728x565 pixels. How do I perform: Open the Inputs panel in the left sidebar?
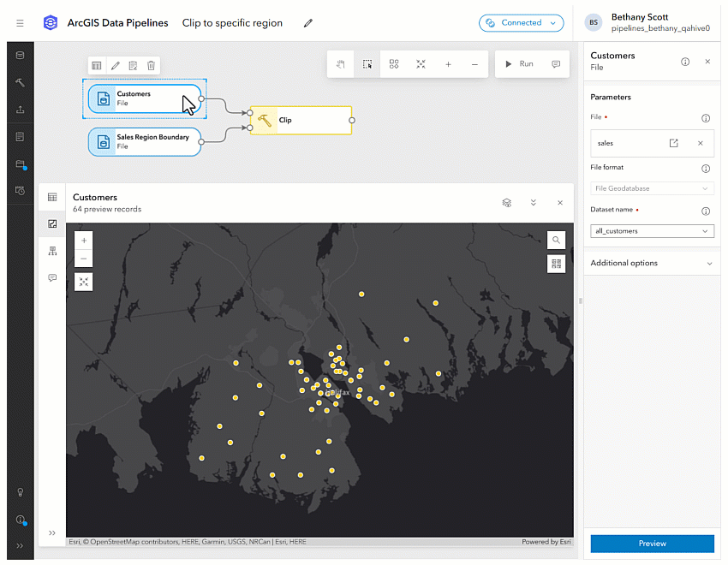point(21,55)
